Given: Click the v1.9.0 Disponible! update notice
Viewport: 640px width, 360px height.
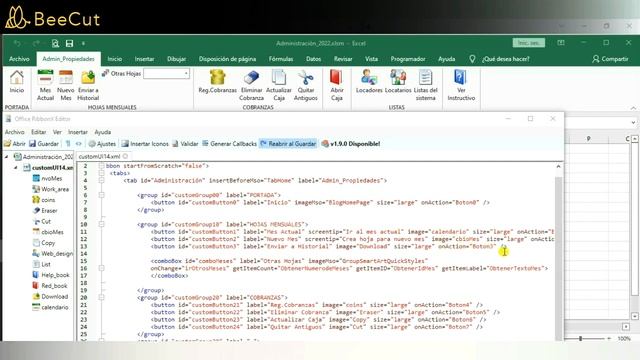Looking at the screenshot, I should [351, 144].
